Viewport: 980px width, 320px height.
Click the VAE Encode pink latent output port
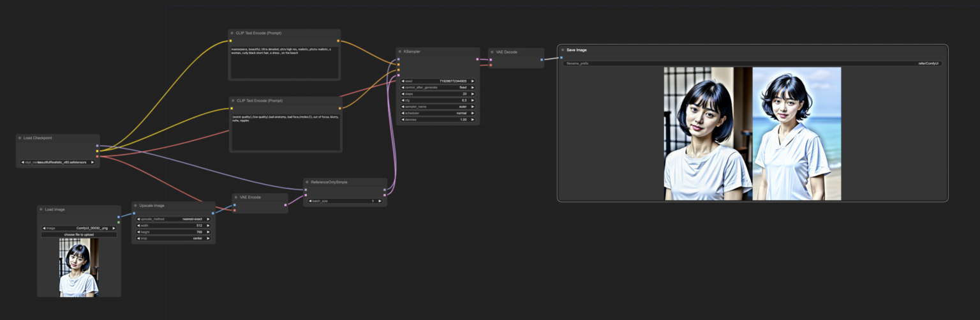pos(285,205)
